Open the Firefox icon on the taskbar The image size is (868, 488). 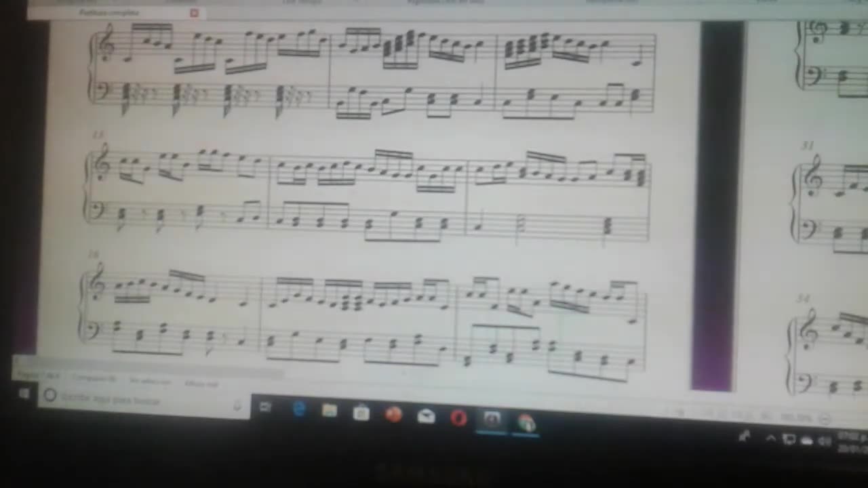coord(393,414)
